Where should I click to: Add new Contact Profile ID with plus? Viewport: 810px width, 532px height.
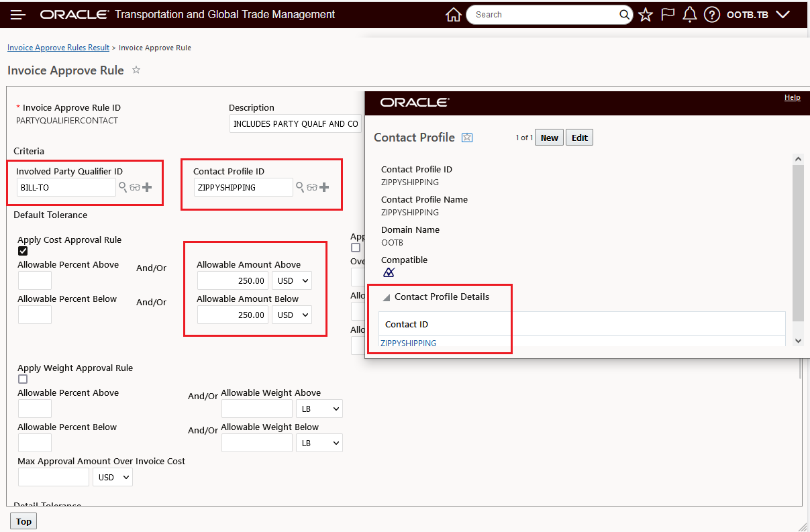(324, 187)
